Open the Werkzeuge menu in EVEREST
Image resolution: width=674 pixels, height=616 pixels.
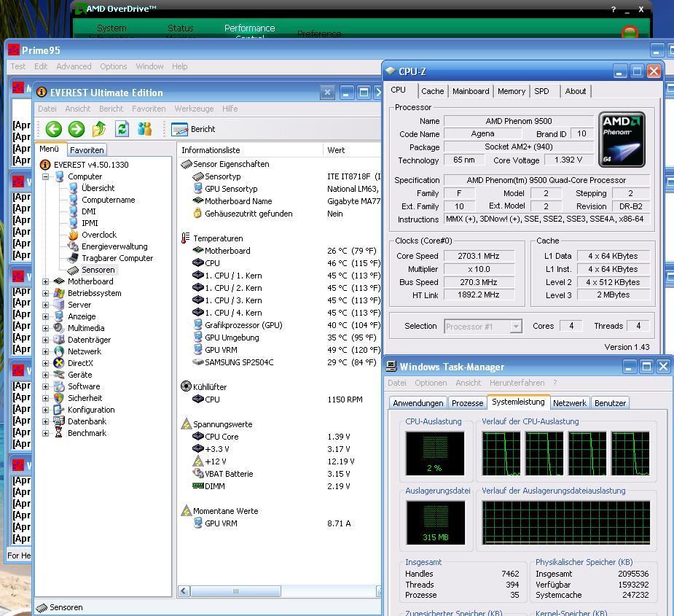(194, 109)
